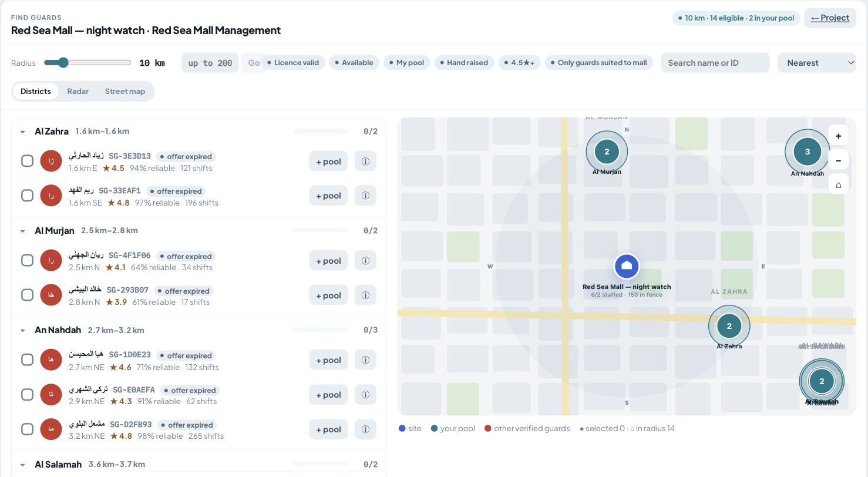
Task: Click 'offer expired' badge for SG-3E3D13
Action: tap(186, 157)
